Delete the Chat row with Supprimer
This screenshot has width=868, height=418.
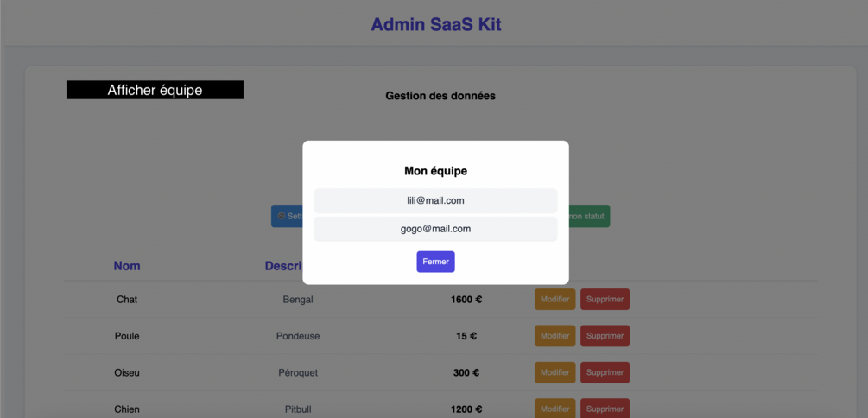[x=605, y=299]
